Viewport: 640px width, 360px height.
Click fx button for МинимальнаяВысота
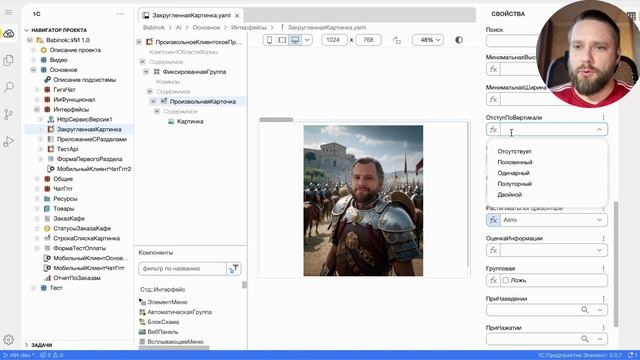click(493, 69)
